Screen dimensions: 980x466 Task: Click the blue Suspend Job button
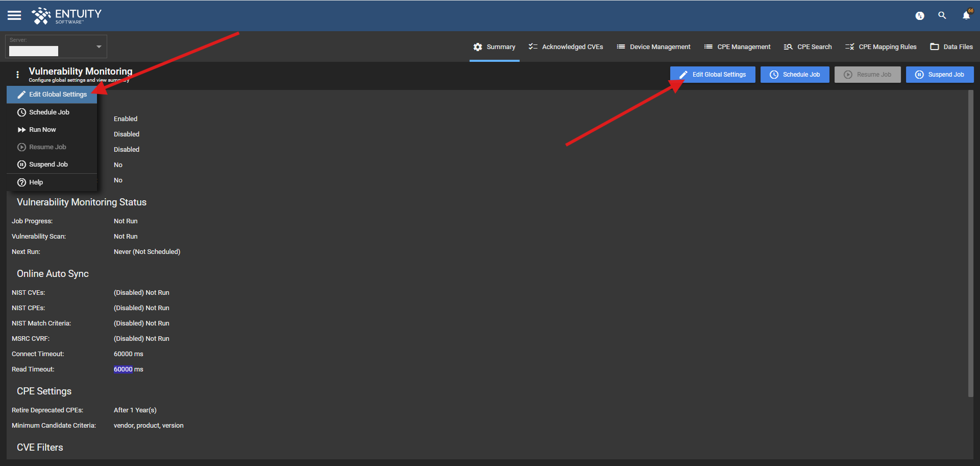pos(940,75)
